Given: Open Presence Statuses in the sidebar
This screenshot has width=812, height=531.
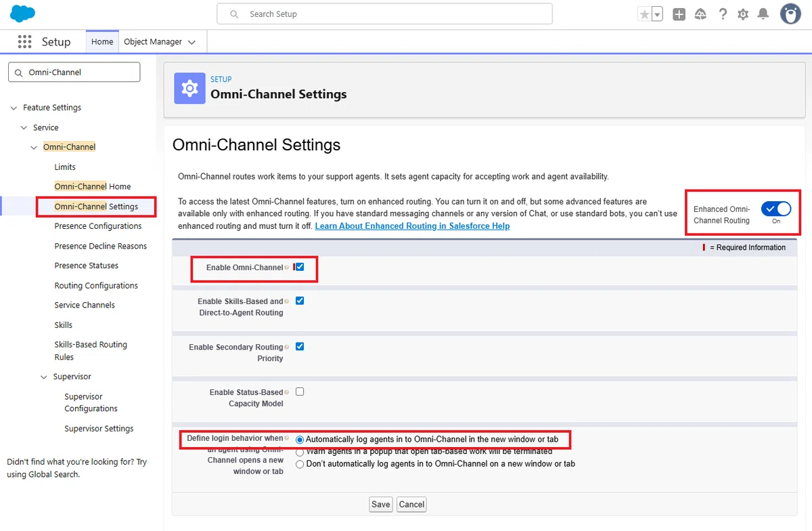Looking at the screenshot, I should [87, 265].
